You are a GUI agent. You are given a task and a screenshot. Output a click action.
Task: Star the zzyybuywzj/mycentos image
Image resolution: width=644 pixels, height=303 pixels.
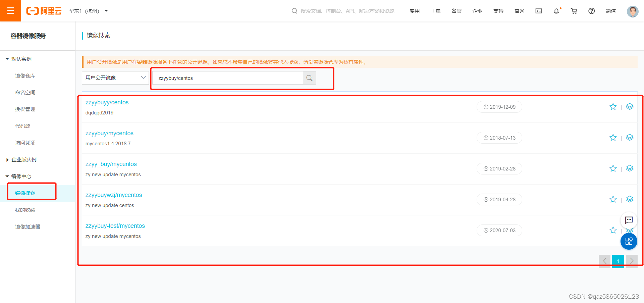click(x=613, y=199)
